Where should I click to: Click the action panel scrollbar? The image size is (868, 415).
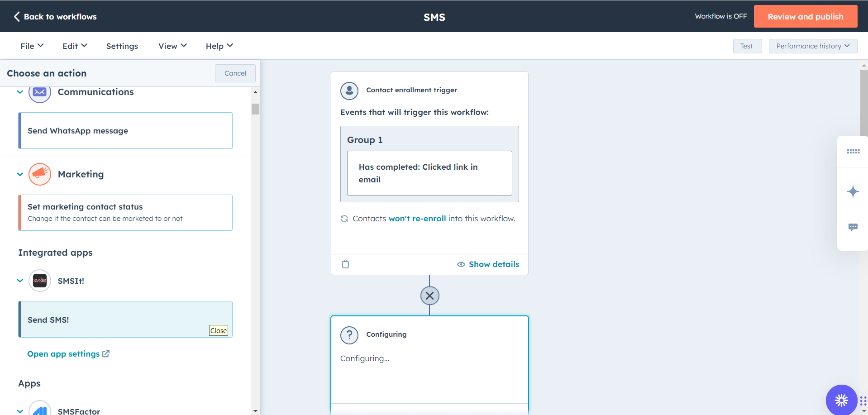[255, 109]
